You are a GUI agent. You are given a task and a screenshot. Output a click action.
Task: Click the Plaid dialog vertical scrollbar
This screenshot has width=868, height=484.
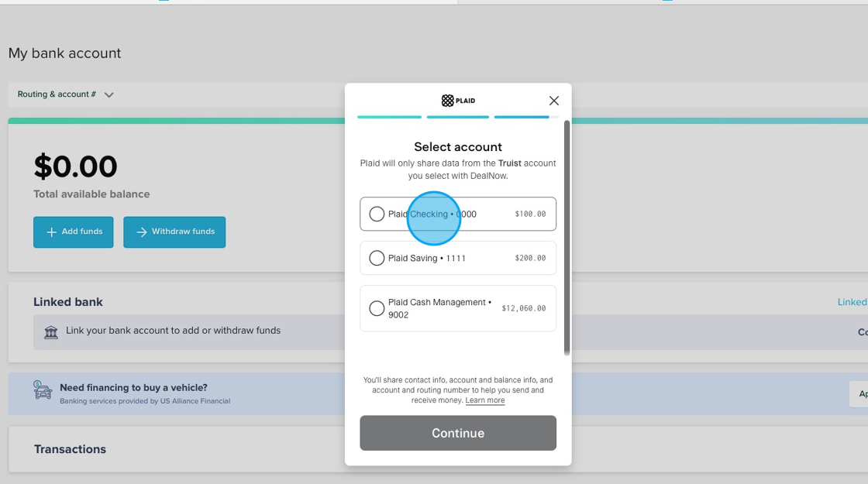coord(567,238)
